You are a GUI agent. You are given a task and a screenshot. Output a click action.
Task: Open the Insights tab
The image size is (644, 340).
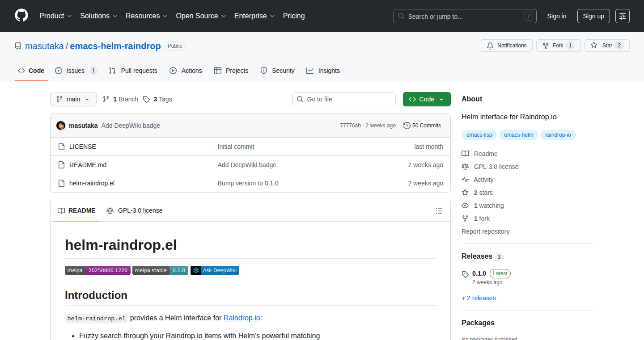coord(323,71)
